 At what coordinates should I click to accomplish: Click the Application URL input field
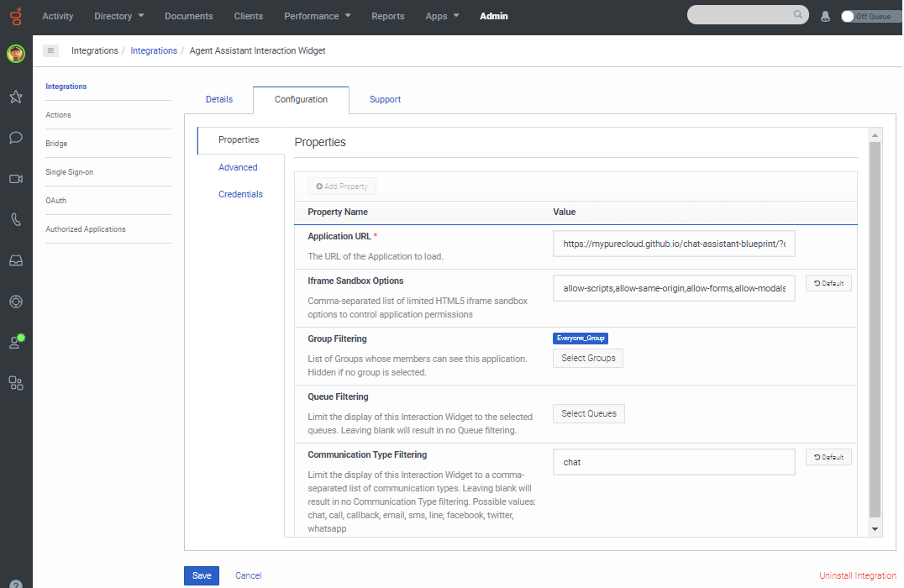(672, 243)
